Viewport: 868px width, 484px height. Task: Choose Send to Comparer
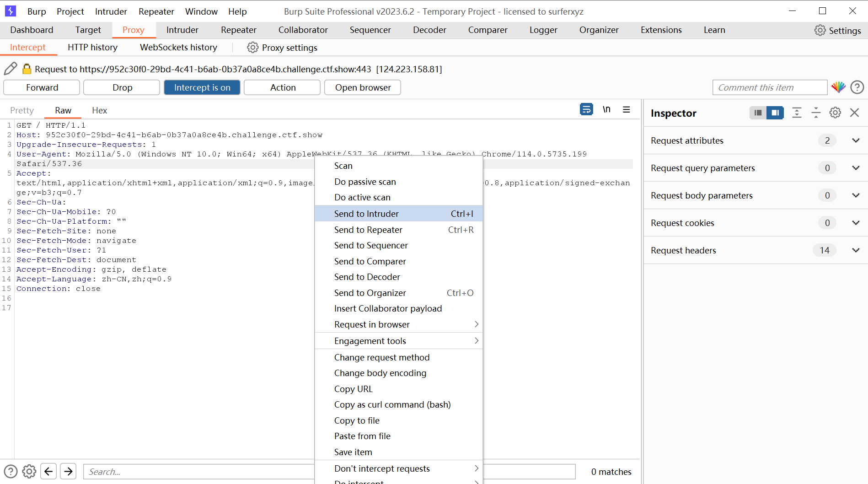click(399, 261)
